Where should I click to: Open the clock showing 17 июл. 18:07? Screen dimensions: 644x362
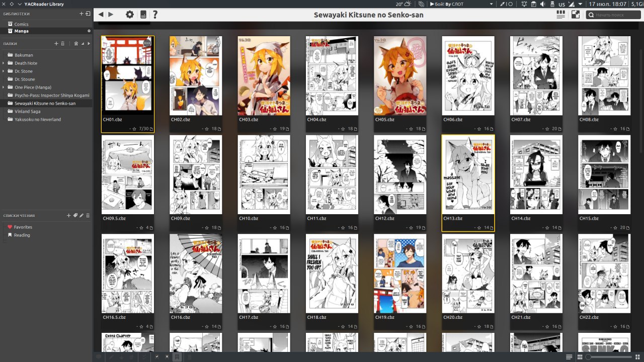(x=608, y=4)
